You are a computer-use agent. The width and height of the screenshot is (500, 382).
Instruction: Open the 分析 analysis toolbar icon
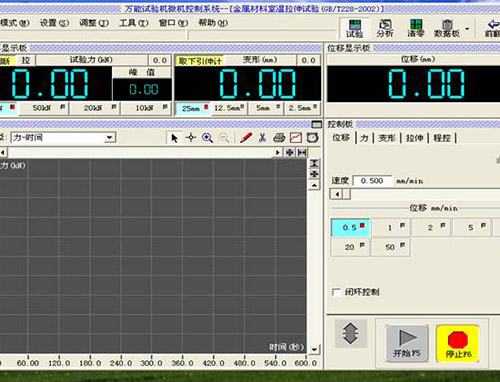385,28
